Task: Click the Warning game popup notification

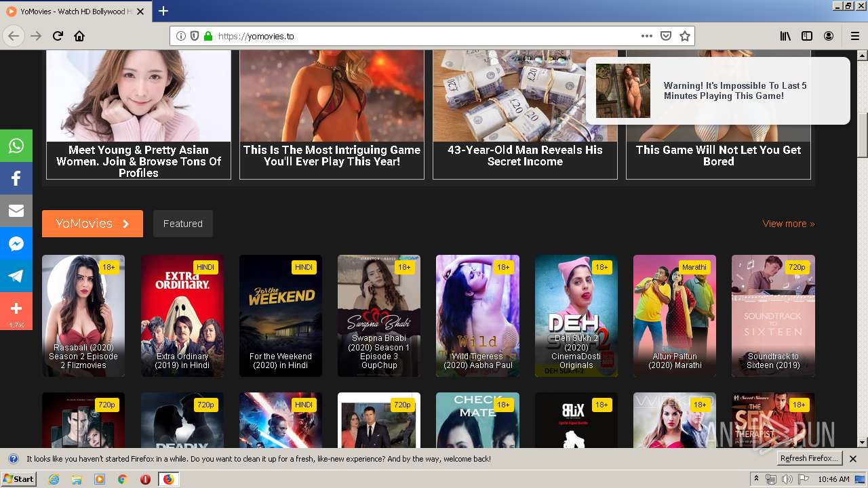Action: click(717, 91)
